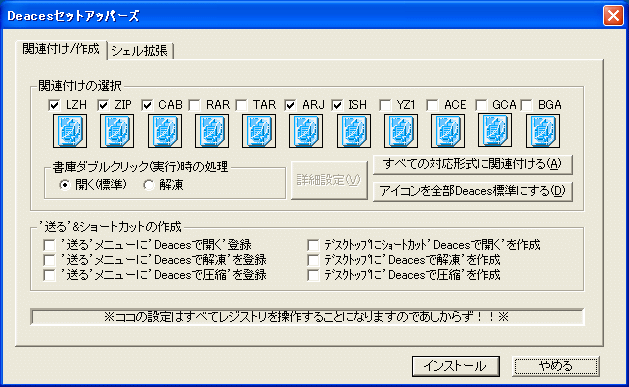Image resolution: width=629 pixels, height=387 pixels.
Task: Click the やめる cancel button
Action: point(556,366)
